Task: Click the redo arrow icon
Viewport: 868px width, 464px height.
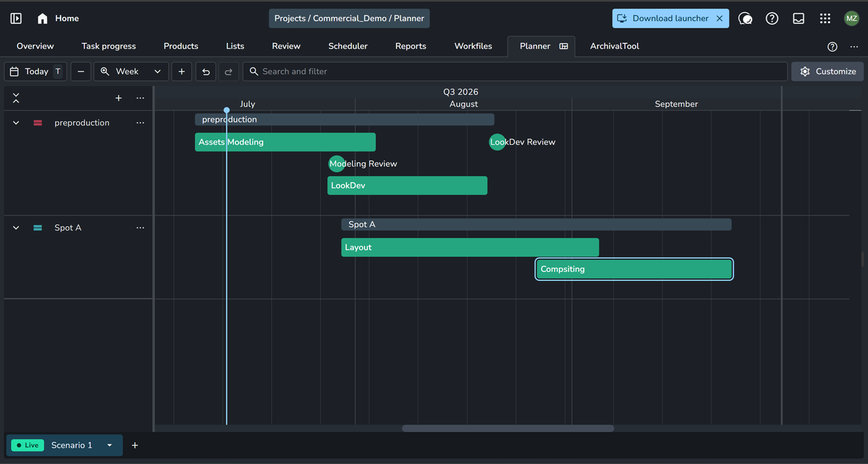Action: [x=228, y=71]
